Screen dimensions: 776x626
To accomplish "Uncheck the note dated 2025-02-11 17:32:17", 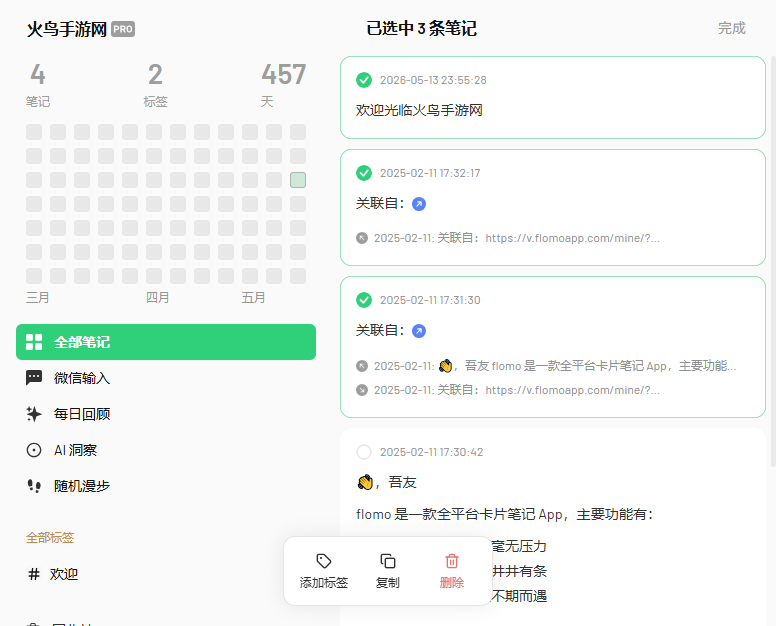I will pos(364,173).
